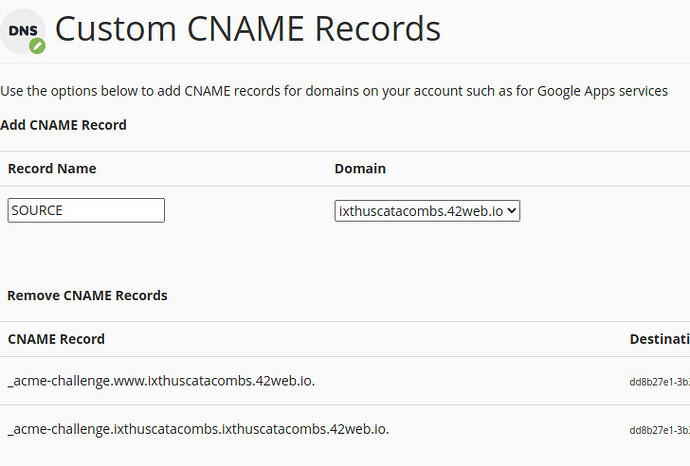Click the round DNS logo icon
690x466 pixels.
[22, 31]
